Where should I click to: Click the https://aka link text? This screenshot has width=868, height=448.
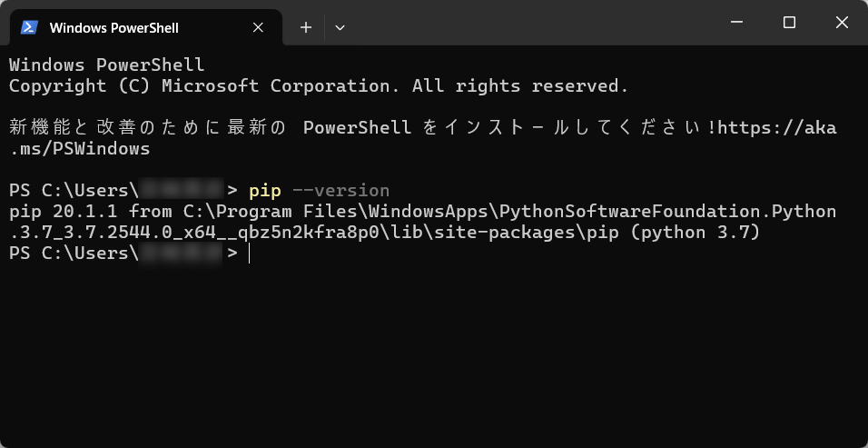777,128
